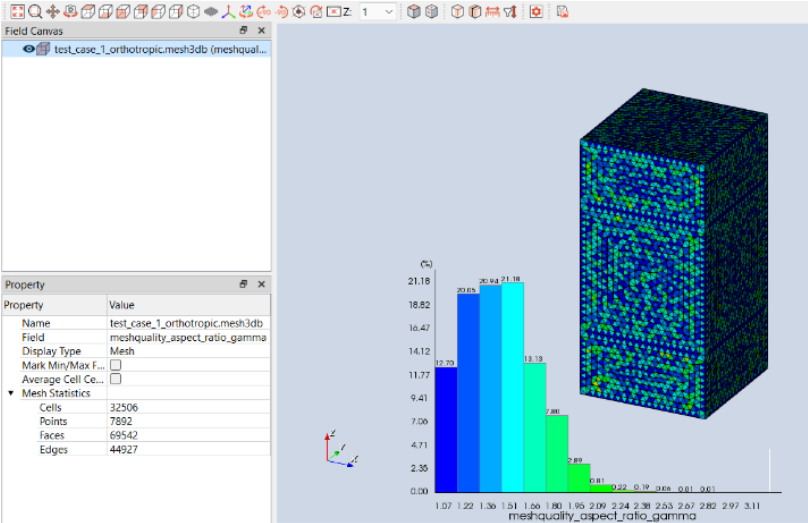Screen dimensions: 808x523
Task: Open the Z value dropdown
Action: (x=389, y=12)
